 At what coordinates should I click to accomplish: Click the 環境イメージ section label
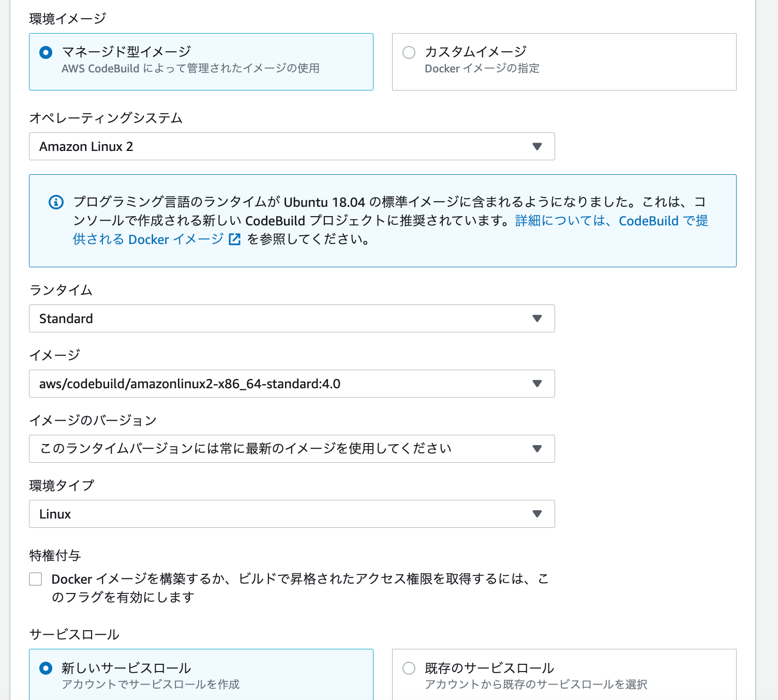[68, 19]
